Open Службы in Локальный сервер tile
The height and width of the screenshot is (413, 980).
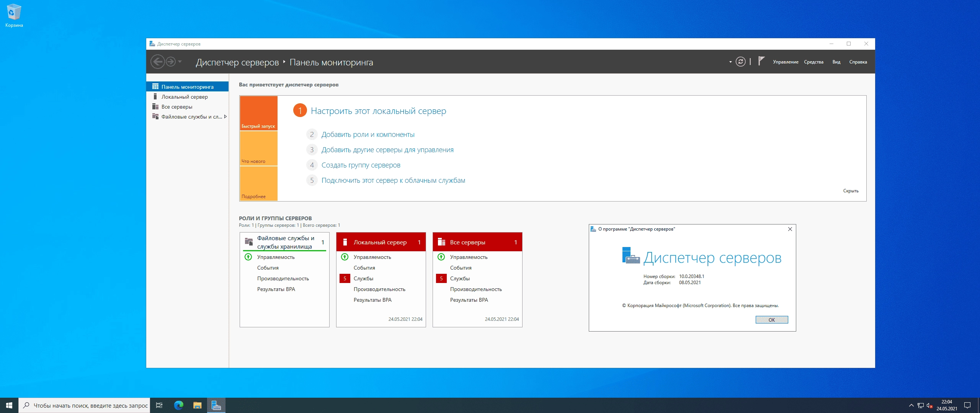click(x=363, y=278)
